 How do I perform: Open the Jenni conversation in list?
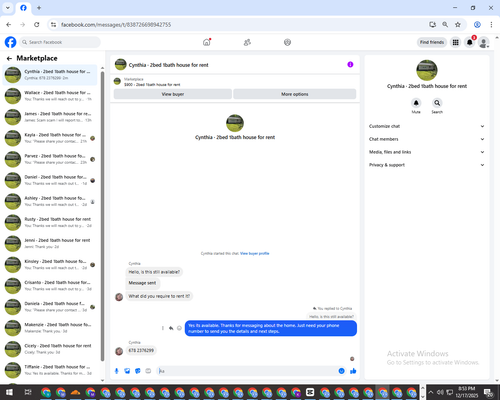pyautogui.click(x=50, y=243)
